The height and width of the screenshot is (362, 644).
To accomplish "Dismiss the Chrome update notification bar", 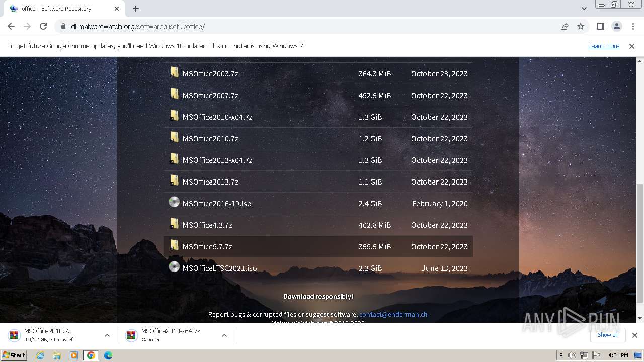I will pyautogui.click(x=632, y=46).
